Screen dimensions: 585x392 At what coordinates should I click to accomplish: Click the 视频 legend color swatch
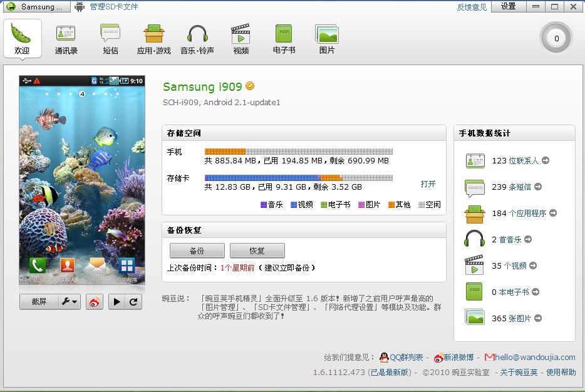click(x=294, y=204)
